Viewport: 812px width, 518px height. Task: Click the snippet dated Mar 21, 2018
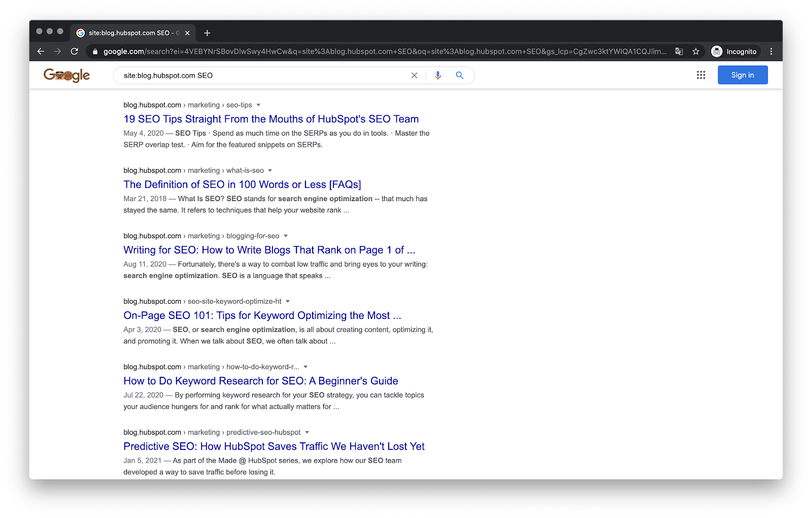tap(276, 205)
